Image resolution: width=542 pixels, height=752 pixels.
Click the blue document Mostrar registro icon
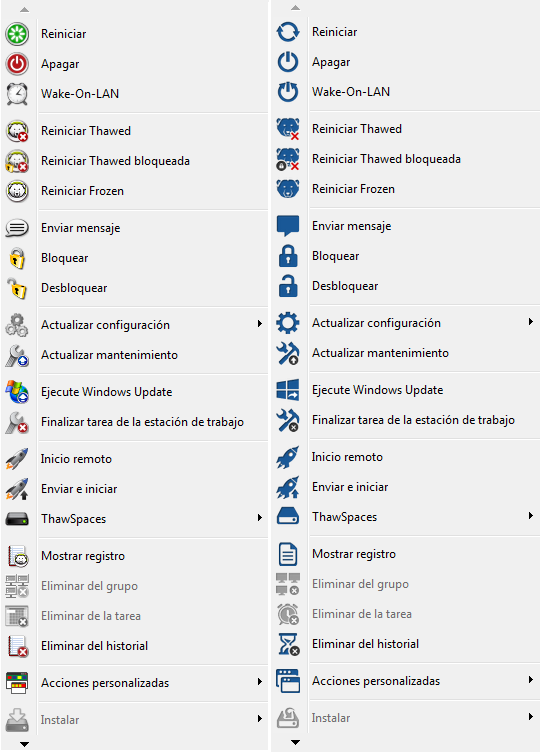coord(288,554)
